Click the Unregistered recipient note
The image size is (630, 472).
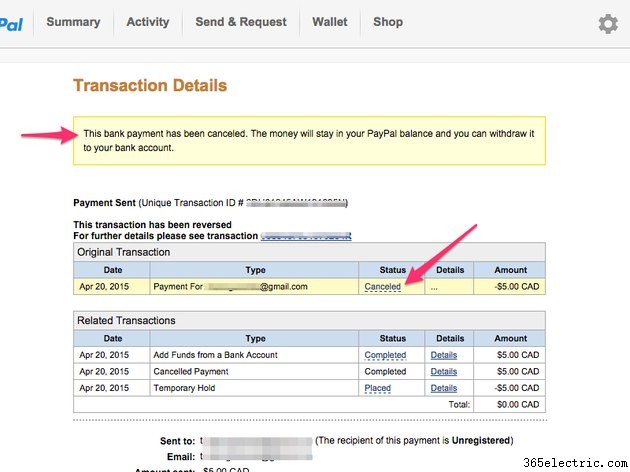coord(414,441)
